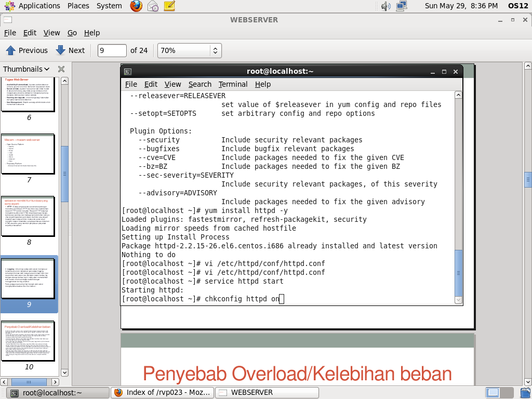The width and height of the screenshot is (532, 399).
Task: Click the terminal window menu icon
Action: [128, 72]
